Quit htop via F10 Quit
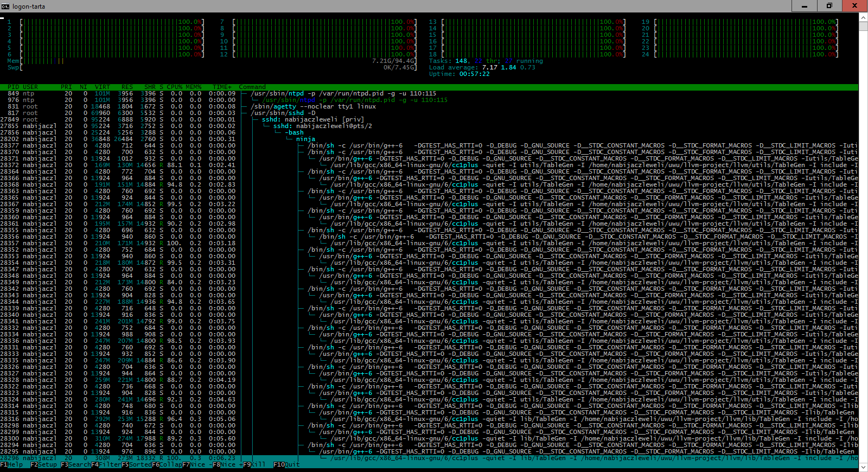The image size is (868, 472). coord(286,464)
